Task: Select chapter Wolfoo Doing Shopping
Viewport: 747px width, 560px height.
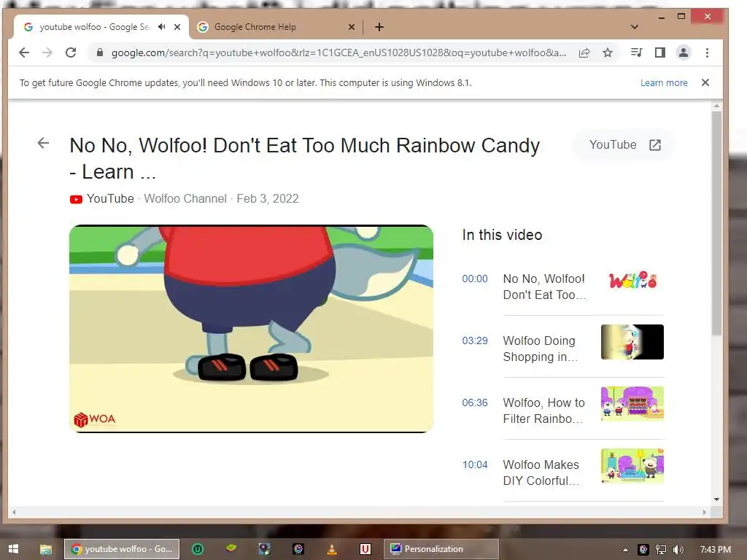Action: coord(541,349)
